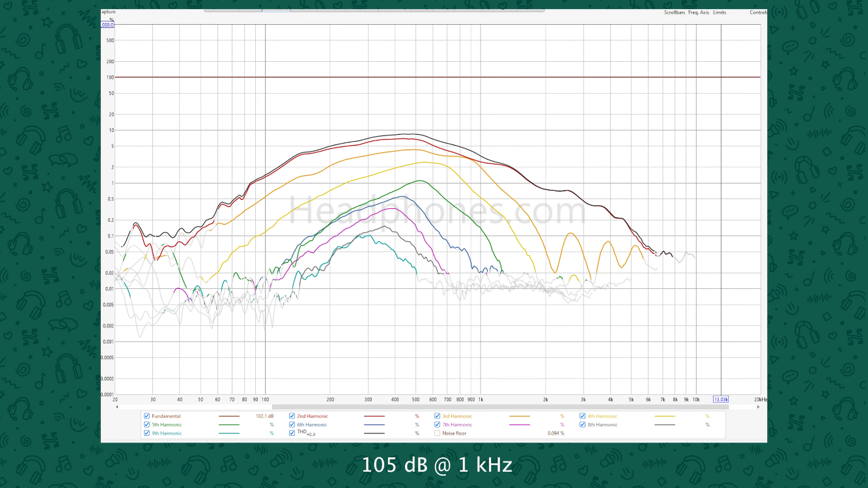
Task: Click the top Y-axis limit value box
Action: pyautogui.click(x=107, y=25)
